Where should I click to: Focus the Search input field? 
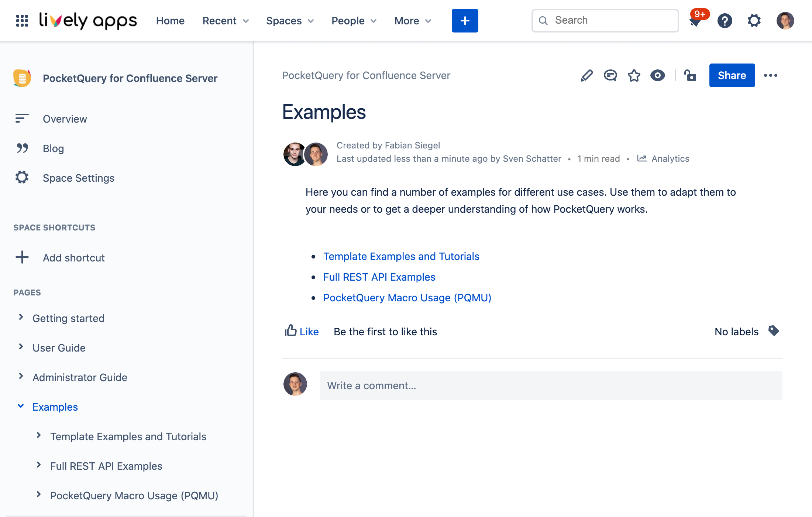(x=605, y=21)
